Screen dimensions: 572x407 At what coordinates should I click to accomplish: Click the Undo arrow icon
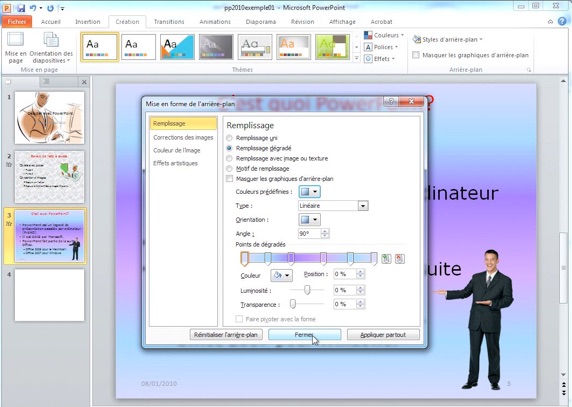click(33, 8)
